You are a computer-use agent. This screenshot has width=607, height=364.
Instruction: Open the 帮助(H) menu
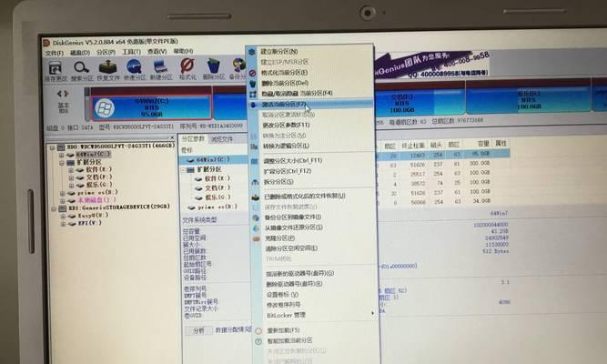point(183,51)
